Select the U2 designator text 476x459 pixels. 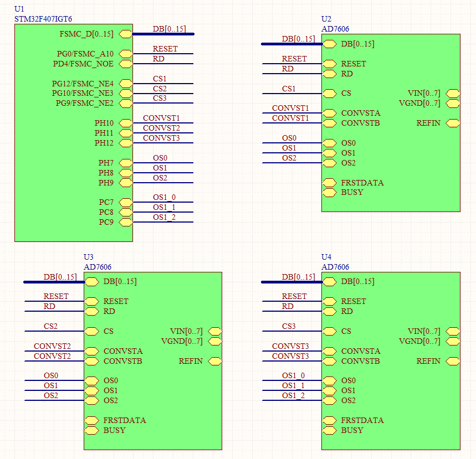pos(326,19)
